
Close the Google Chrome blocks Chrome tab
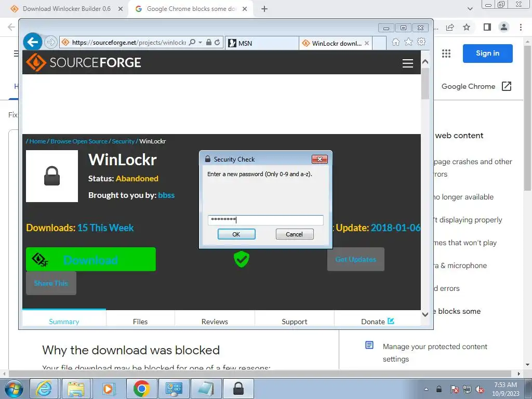tap(245, 9)
